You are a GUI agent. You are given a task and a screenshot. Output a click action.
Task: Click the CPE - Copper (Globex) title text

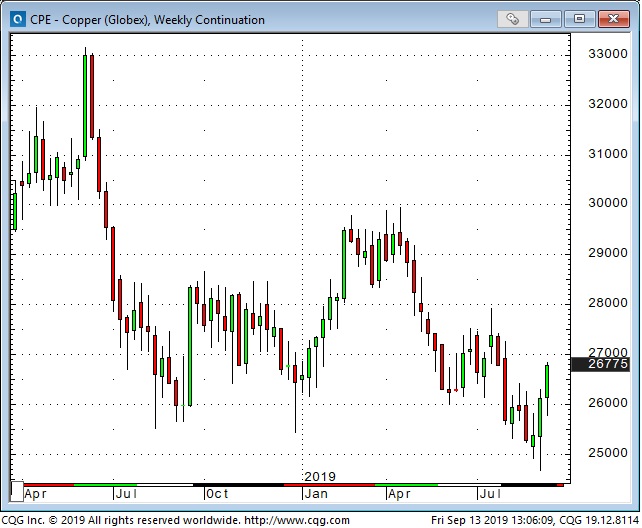pyautogui.click(x=147, y=20)
